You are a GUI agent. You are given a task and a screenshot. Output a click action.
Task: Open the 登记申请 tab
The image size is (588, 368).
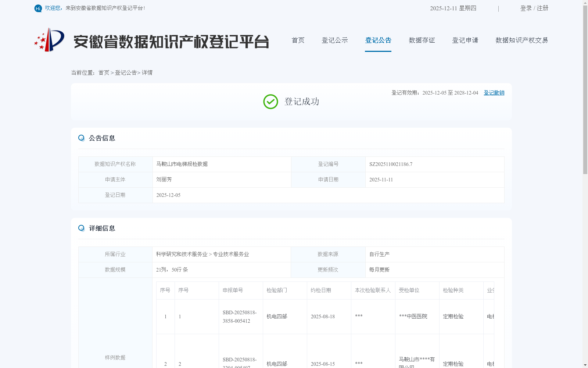[x=465, y=40]
